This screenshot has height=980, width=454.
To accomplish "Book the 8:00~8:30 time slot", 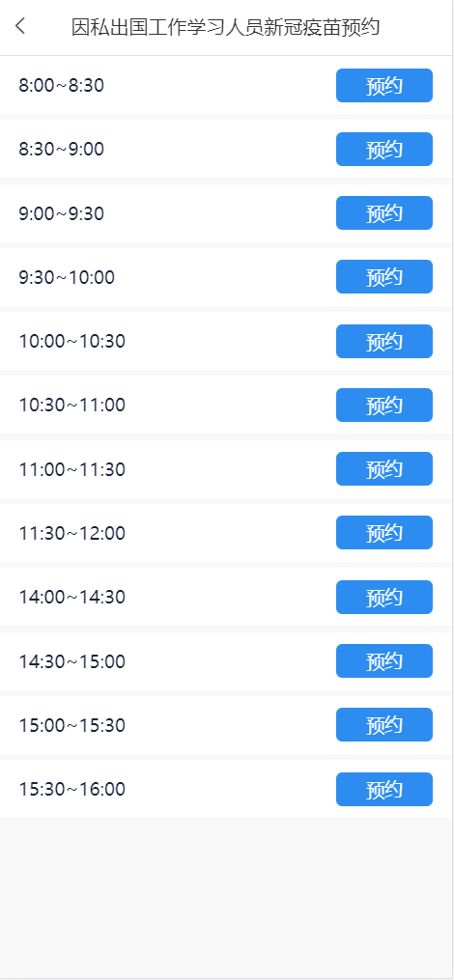I will pos(383,86).
